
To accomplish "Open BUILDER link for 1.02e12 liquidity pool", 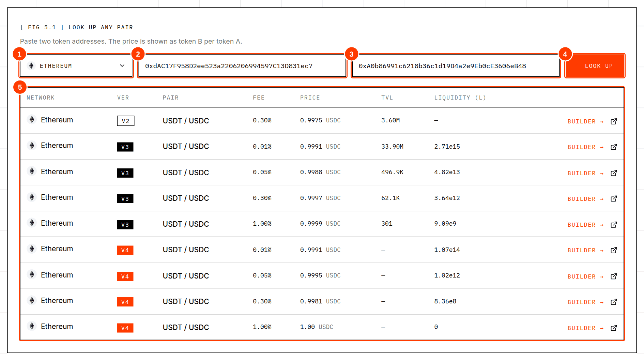I will (x=585, y=276).
